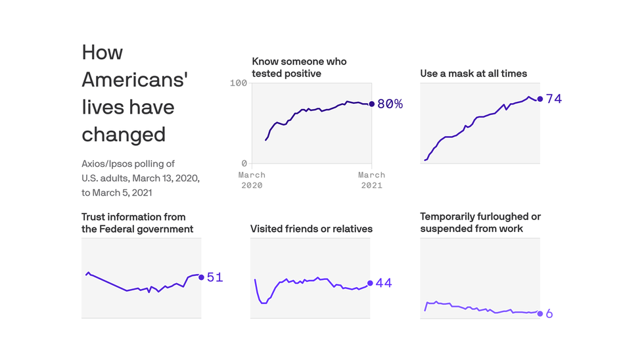Click the endpoint dot labeled 51
Viewport: 644px width, 362px height.
(x=201, y=277)
